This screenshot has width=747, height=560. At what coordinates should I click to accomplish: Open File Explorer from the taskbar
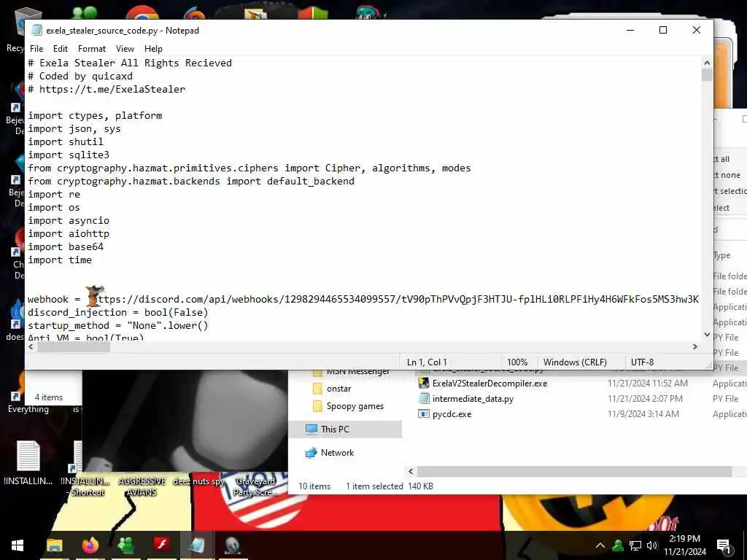(54, 545)
